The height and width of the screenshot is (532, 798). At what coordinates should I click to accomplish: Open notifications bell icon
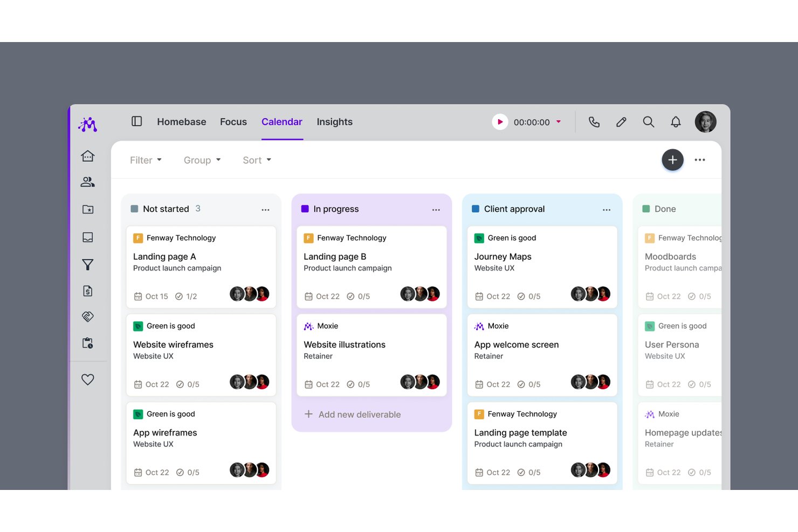click(676, 122)
